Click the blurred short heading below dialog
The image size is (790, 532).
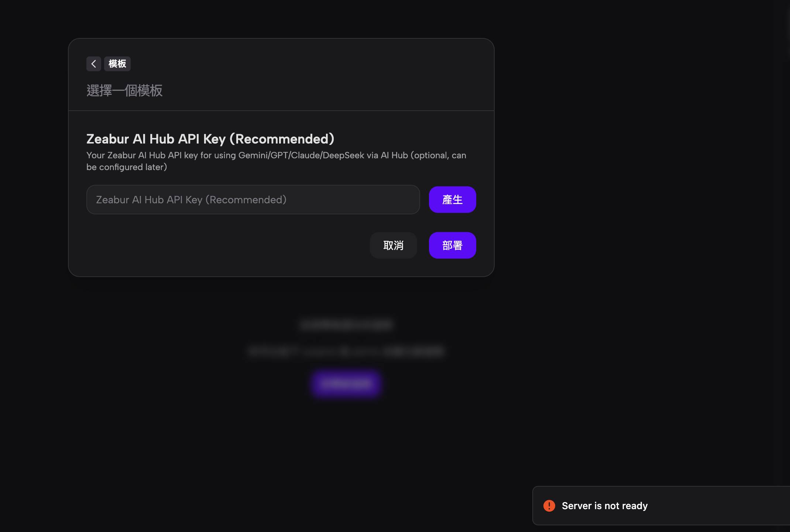(346, 325)
